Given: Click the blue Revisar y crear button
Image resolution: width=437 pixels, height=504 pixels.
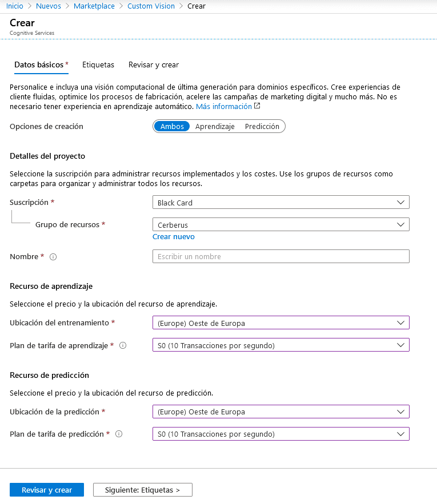Looking at the screenshot, I should (x=47, y=490).
